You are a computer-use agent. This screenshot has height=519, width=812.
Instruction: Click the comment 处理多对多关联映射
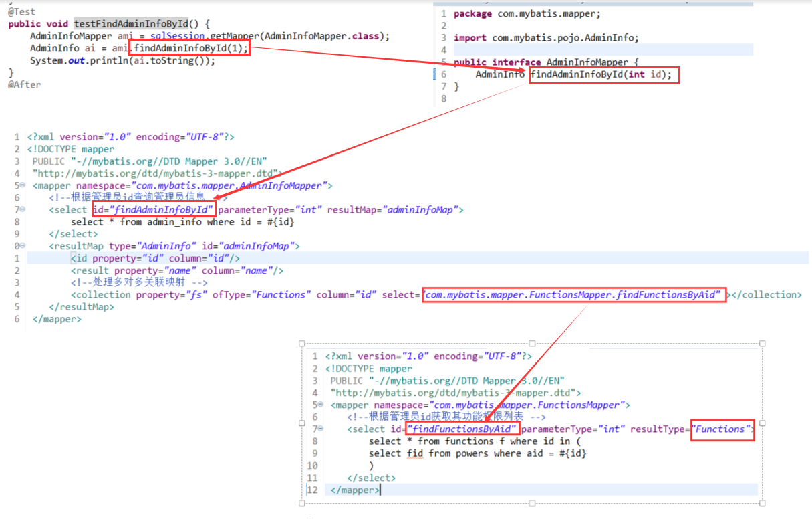[x=139, y=282]
